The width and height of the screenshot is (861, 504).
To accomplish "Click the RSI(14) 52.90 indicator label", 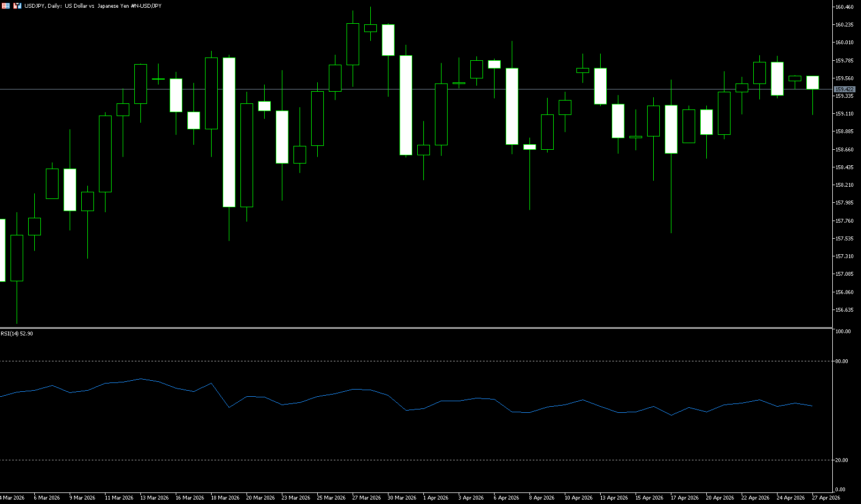I will 17,334.
